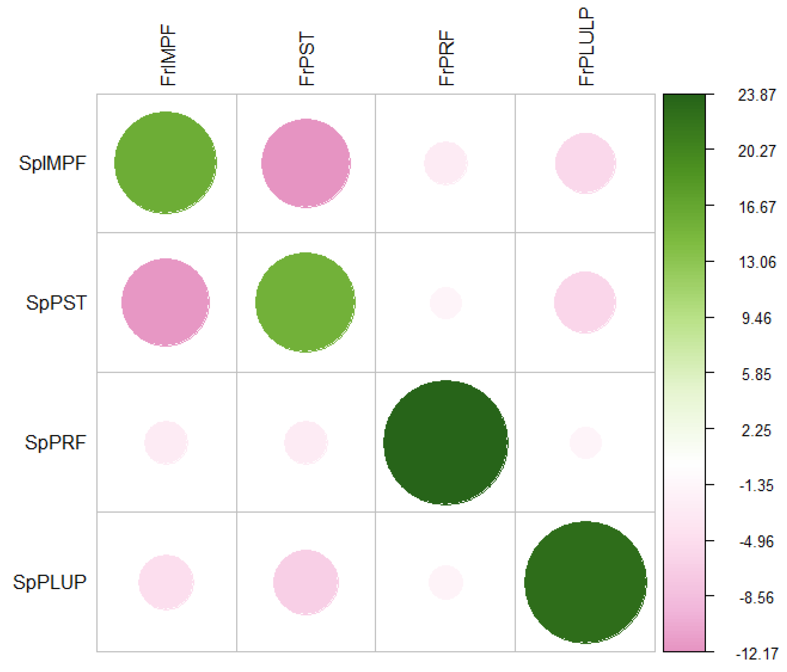Image resolution: width=787 pixels, height=672 pixels.
Task: Click the FrPRF column header
Action: (446, 58)
